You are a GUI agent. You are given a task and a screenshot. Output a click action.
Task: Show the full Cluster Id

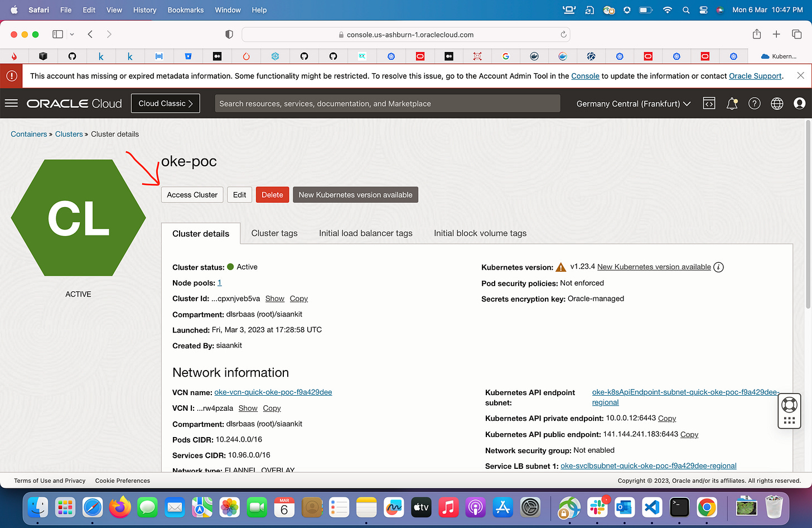(x=275, y=299)
